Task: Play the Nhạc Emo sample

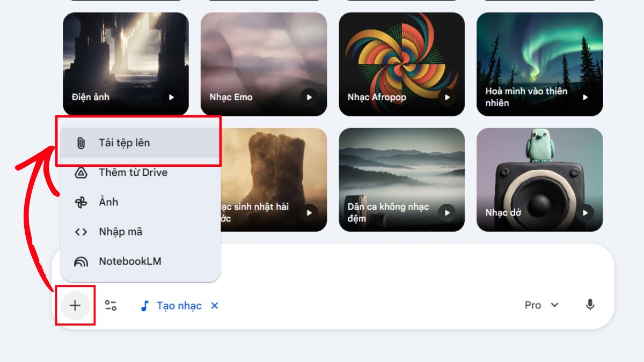Action: [x=309, y=97]
